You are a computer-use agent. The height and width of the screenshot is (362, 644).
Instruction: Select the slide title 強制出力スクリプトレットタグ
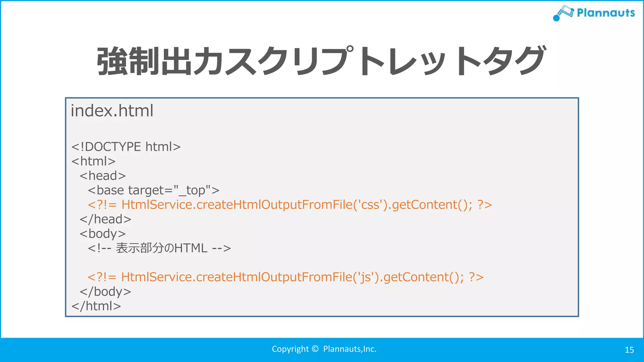(321, 61)
